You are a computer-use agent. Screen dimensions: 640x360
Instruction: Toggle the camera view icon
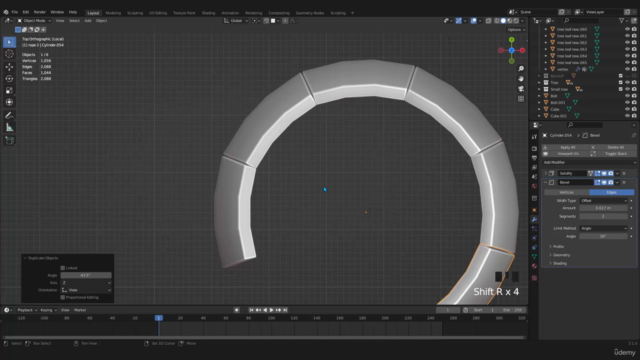pos(521,89)
